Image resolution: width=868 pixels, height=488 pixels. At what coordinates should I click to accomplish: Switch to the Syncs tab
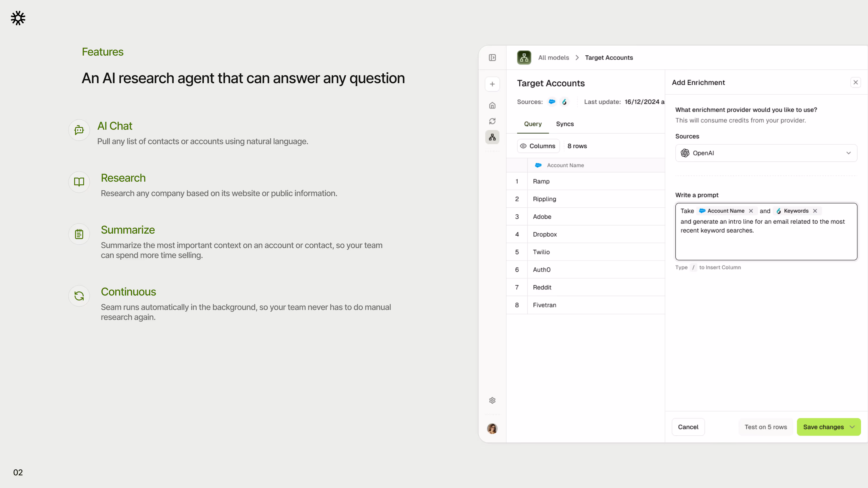click(565, 124)
